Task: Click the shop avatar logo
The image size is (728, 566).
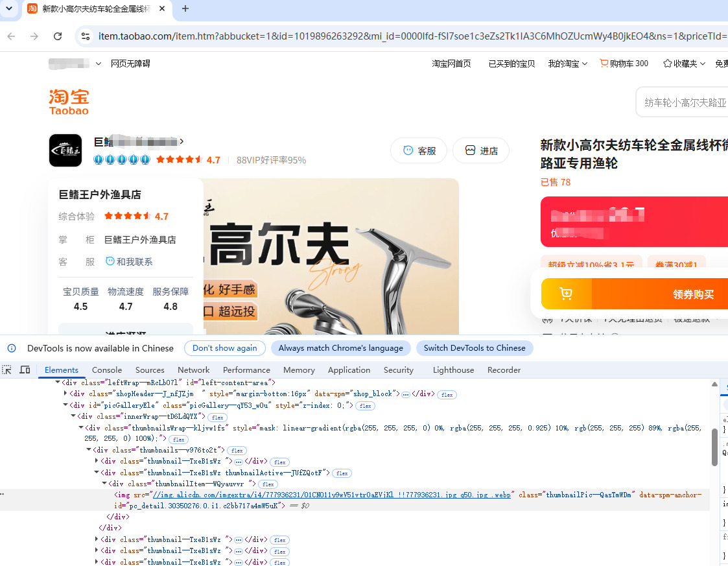Action: coord(65,150)
